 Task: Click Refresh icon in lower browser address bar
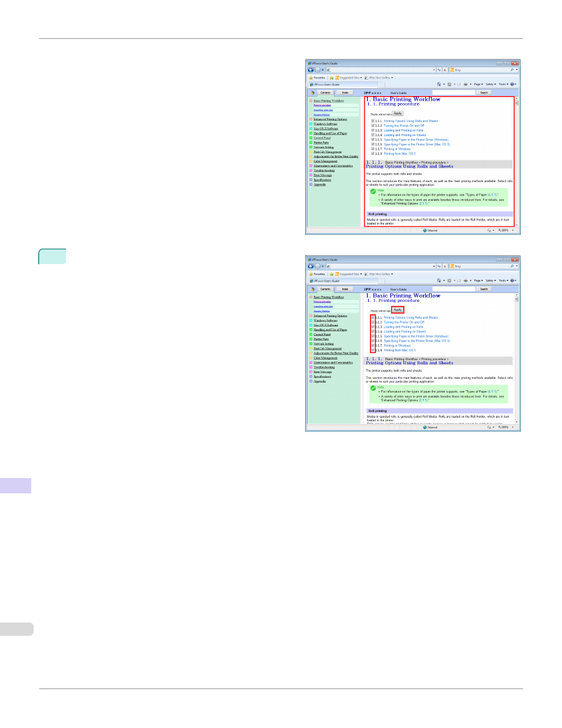439,266
